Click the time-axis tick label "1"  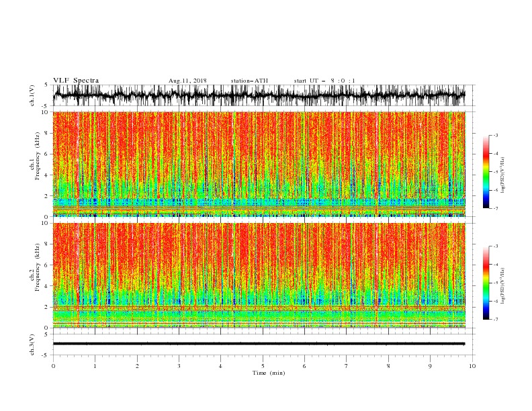[x=95, y=366]
